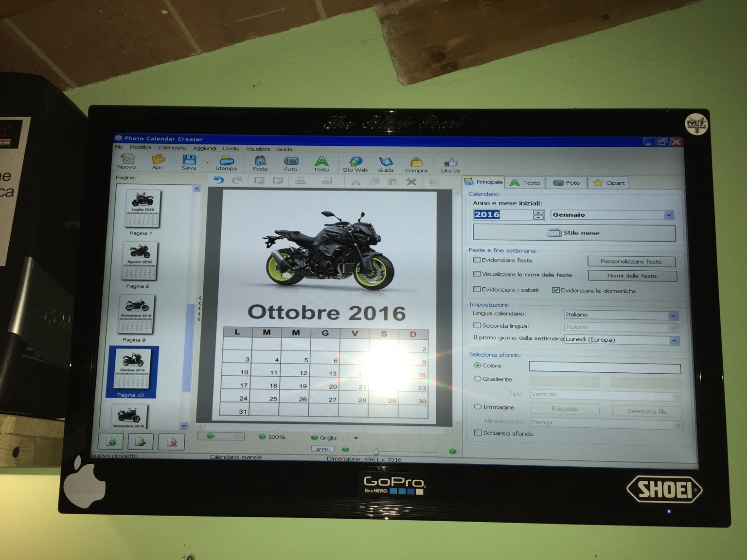Save the calendar with Salva
Viewport: 747px width, 560px height.
[x=189, y=162]
